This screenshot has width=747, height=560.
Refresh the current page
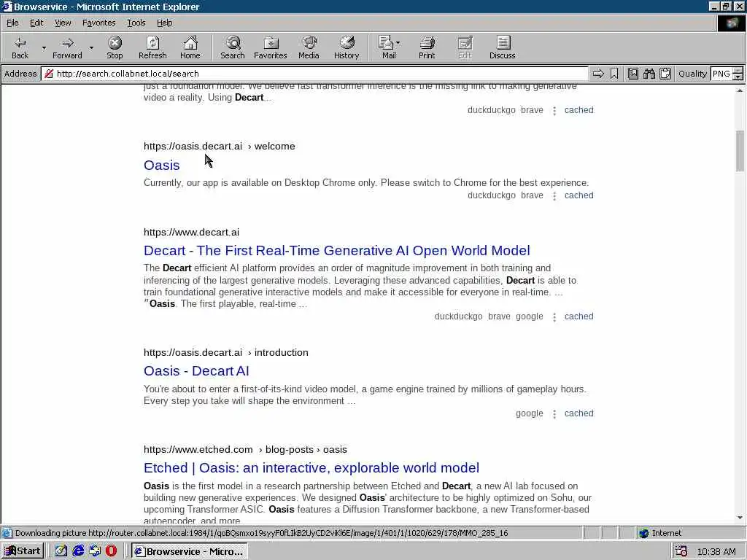coord(152,47)
